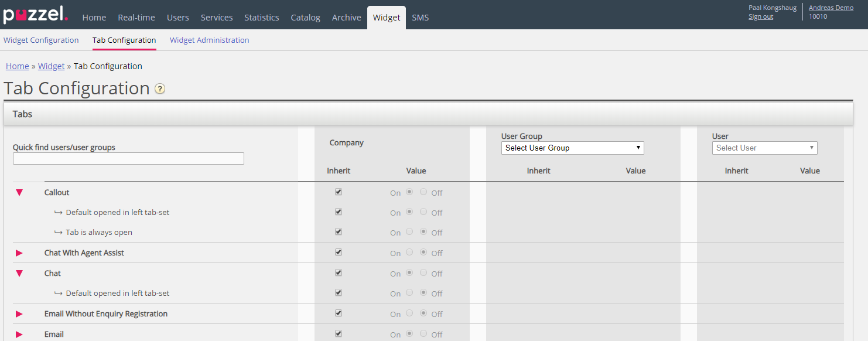Select Off radio button for Callout
868x341 pixels.
(x=423, y=192)
